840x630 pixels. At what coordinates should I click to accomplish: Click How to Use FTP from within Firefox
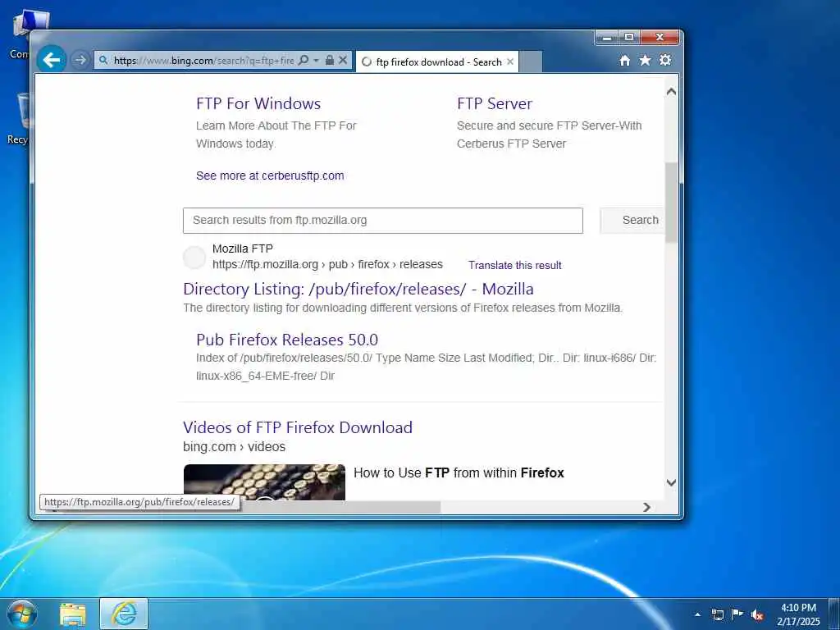click(x=459, y=473)
